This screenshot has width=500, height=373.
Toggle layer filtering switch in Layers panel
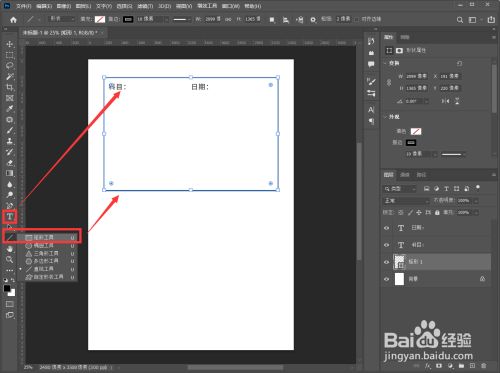click(x=478, y=188)
